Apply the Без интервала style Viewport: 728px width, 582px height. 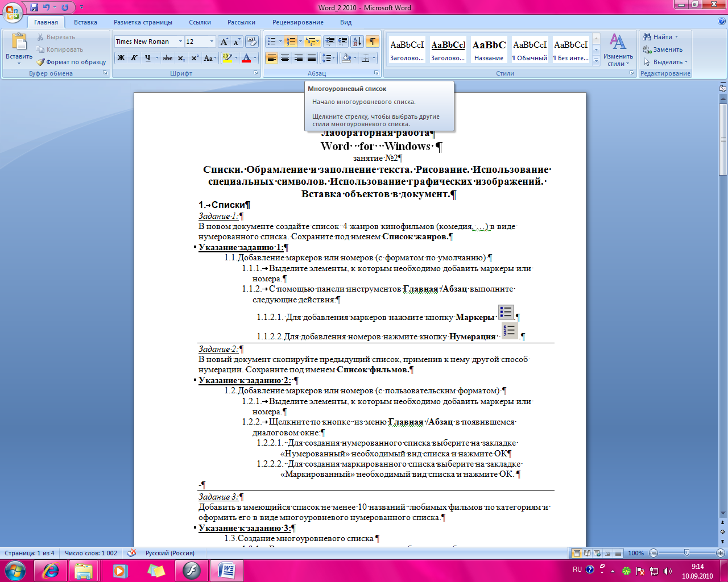[570, 49]
